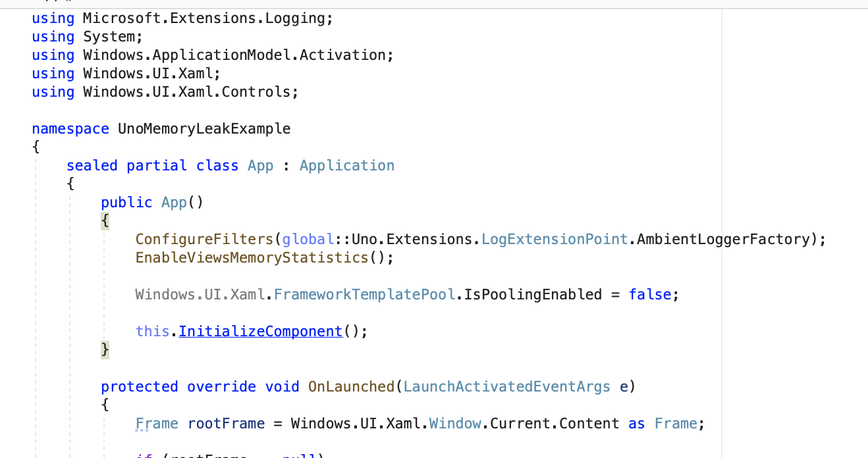Click the highlighted opening brace of App constructor
The height and width of the screenshot is (458, 868).
(x=105, y=220)
